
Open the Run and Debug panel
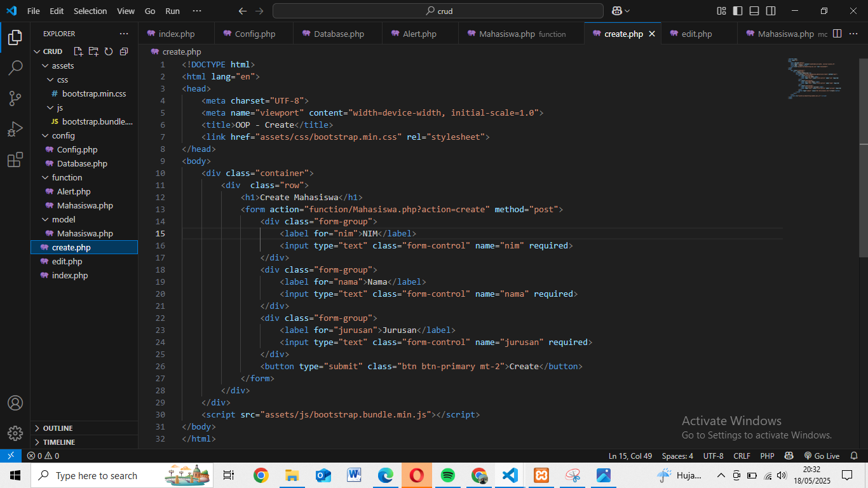[x=15, y=129]
